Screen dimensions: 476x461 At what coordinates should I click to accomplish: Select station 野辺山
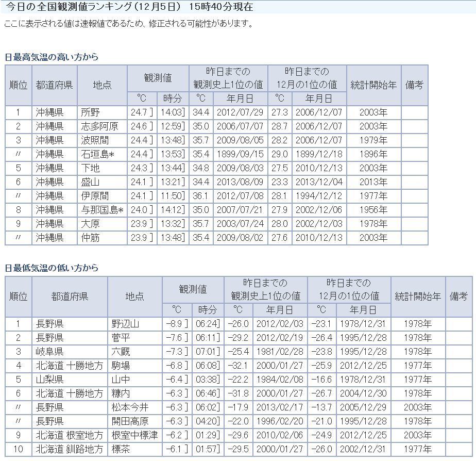[x=125, y=324]
